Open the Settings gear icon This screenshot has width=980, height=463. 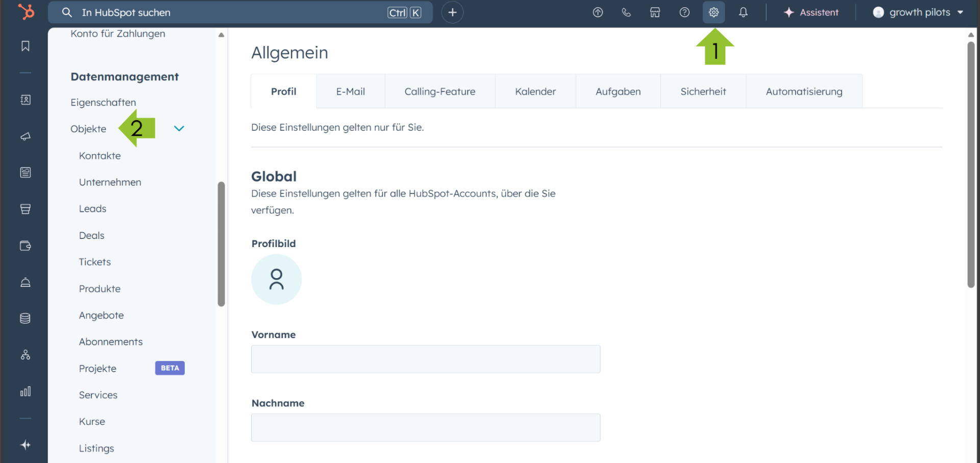[x=714, y=12]
